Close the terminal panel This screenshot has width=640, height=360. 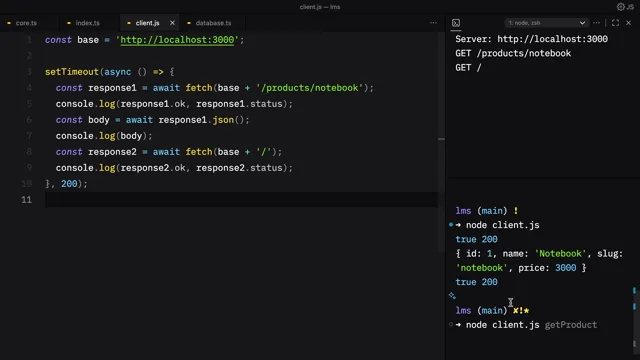(x=629, y=23)
